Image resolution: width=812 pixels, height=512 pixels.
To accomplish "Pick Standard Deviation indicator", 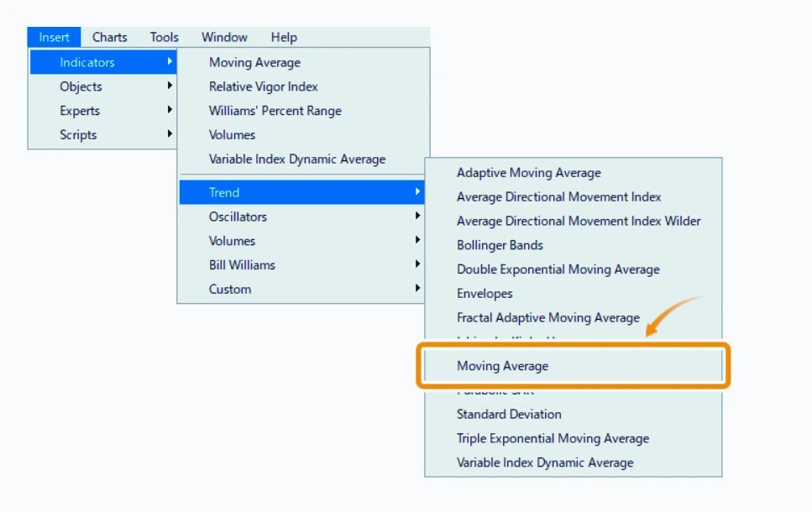I will tap(509, 414).
